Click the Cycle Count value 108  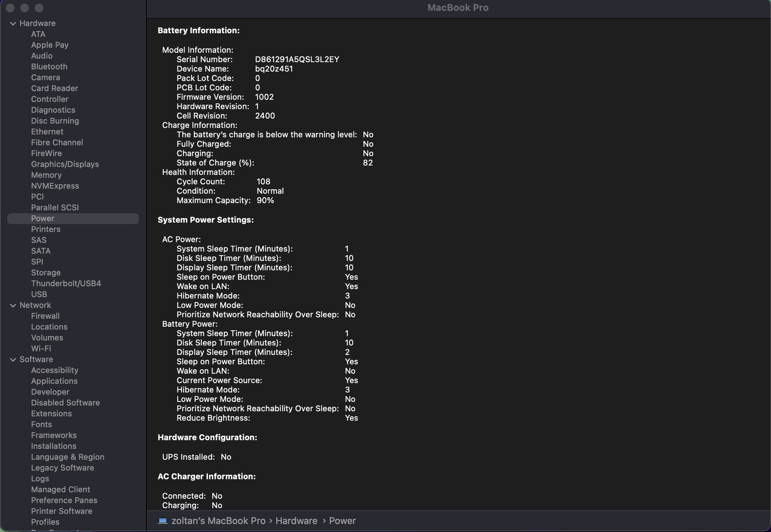[x=263, y=182]
